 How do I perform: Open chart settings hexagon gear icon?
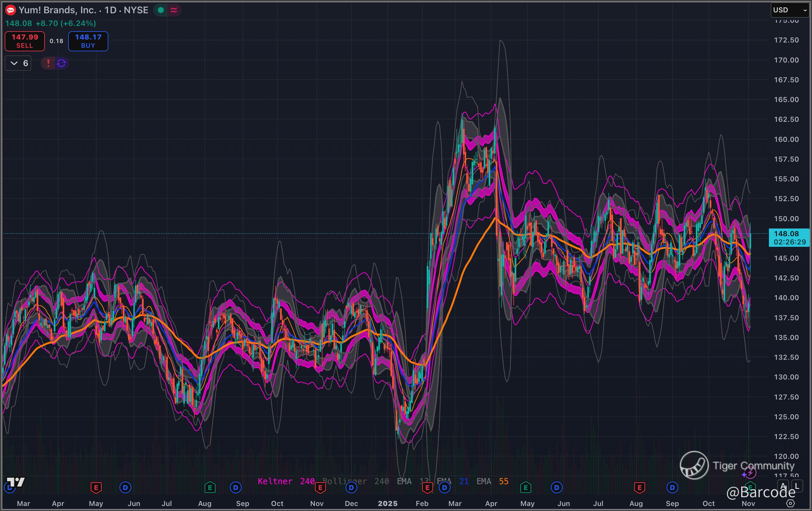click(x=790, y=503)
